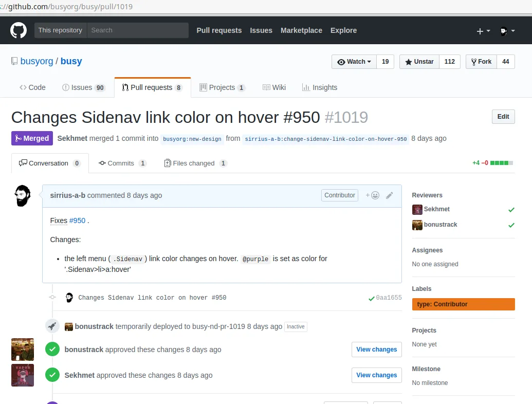532x404 pixels.
Task: Select the Commits tab
Action: pos(122,163)
